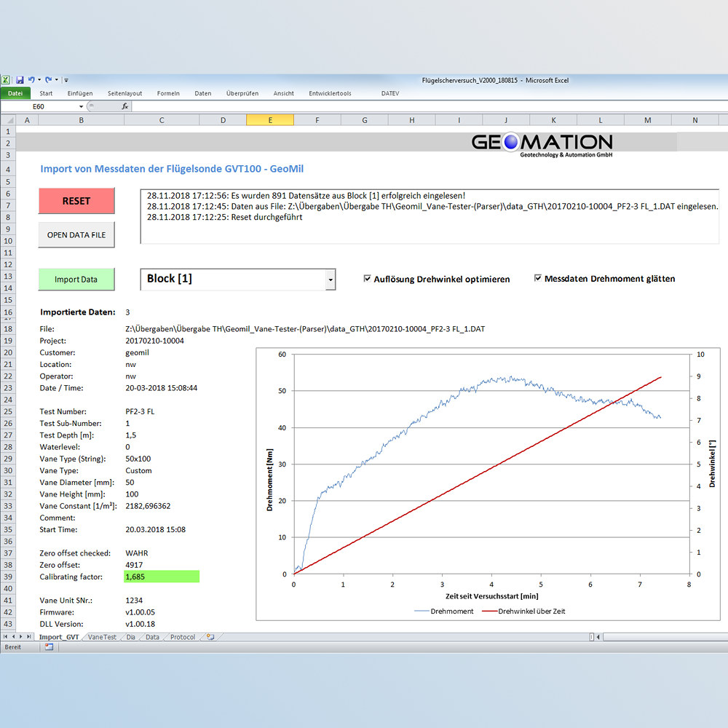Switch to the Protocol sheet tab
This screenshot has height=728, width=728.
[183, 637]
